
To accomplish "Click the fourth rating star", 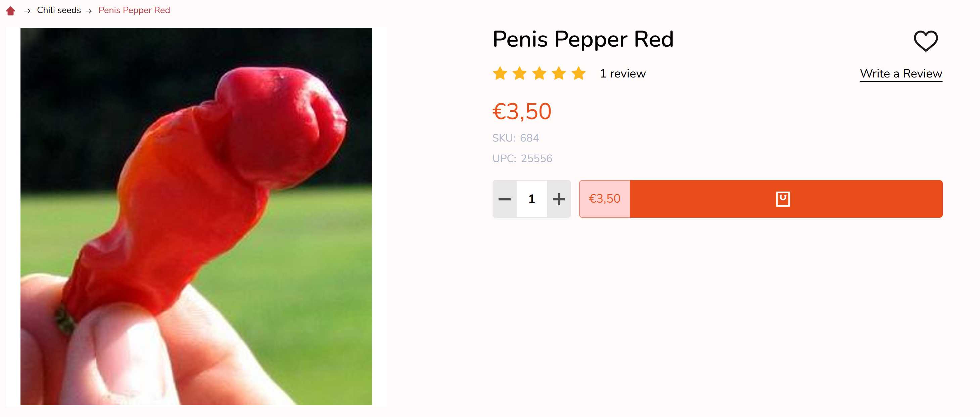I will 559,73.
